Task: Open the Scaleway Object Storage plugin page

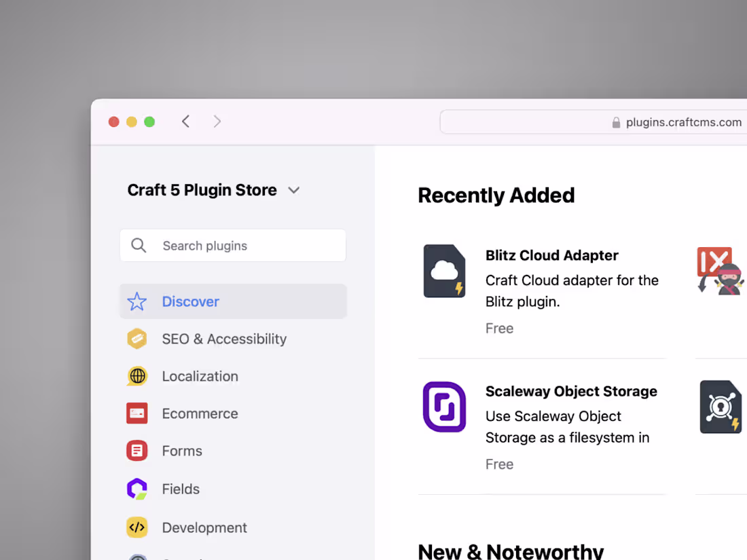Action: (571, 391)
